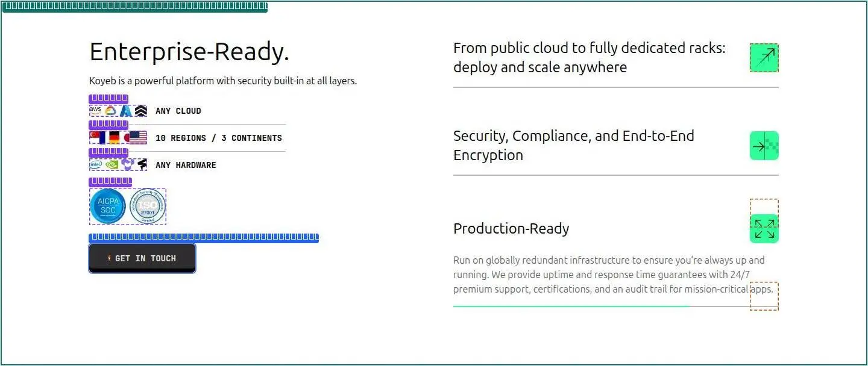The image size is (868, 366).
Task: Click the 'ANY HARDWARE' label
Action: [186, 165]
